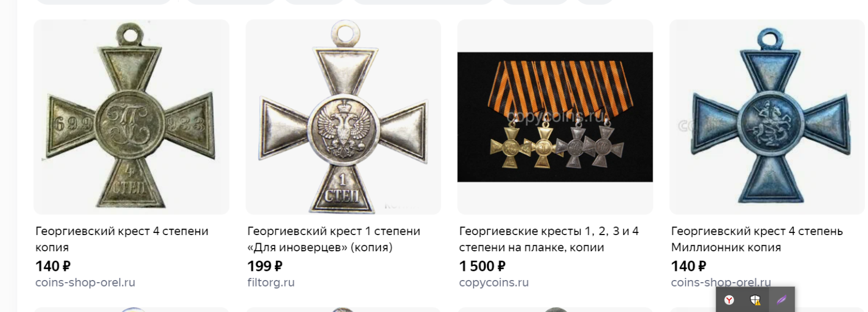Visit copycoins.ru shop link
The height and width of the screenshot is (312, 868).
[494, 282]
